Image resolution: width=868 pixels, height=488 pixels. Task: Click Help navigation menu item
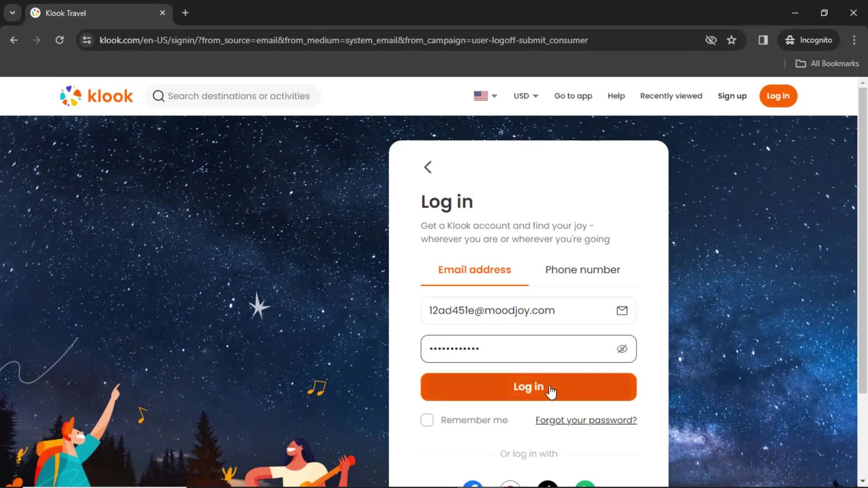click(x=617, y=95)
